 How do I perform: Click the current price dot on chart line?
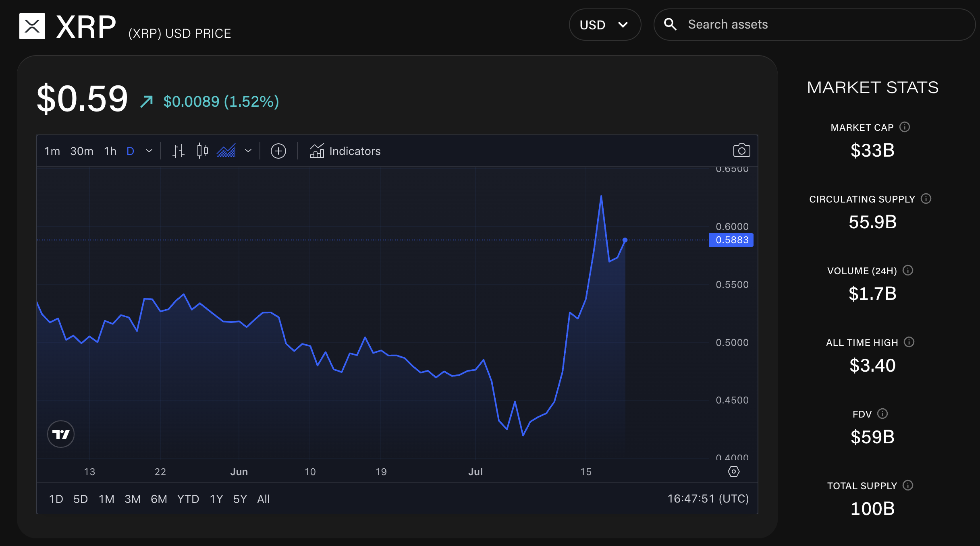pos(625,240)
